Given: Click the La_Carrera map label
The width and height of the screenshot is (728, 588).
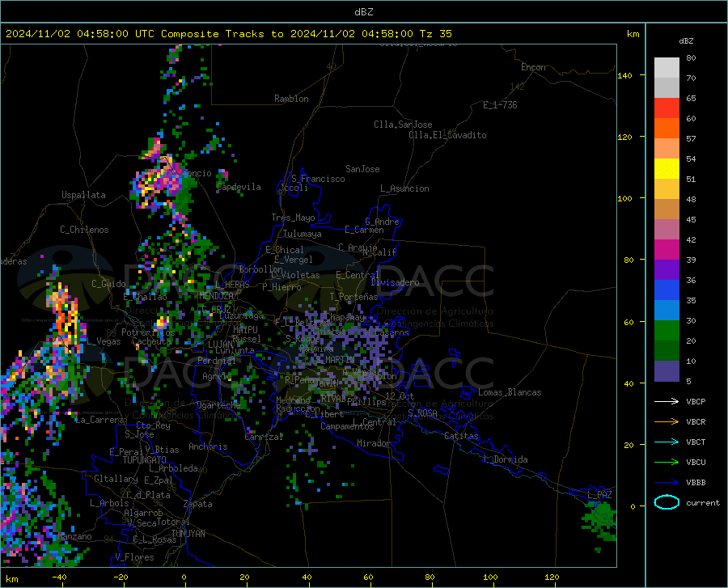Looking at the screenshot, I should [99, 420].
